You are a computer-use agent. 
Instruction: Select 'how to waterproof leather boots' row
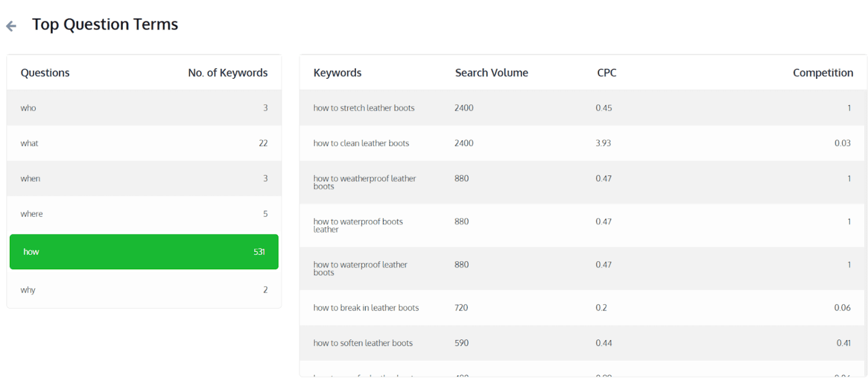[x=360, y=268]
